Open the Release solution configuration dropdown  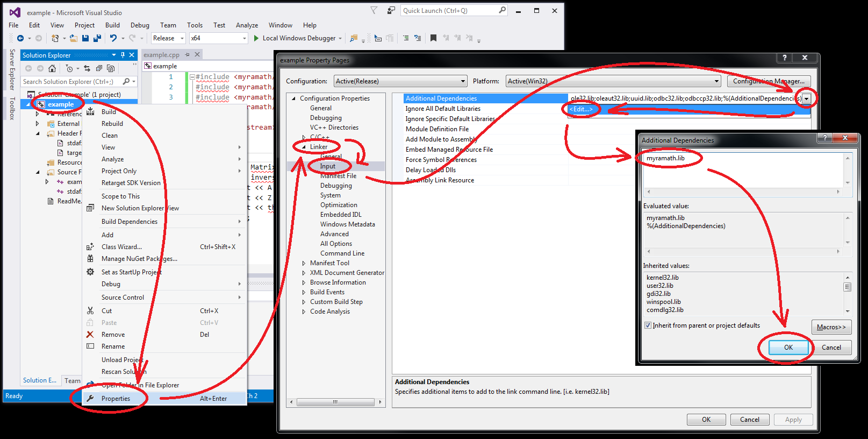[x=168, y=38]
